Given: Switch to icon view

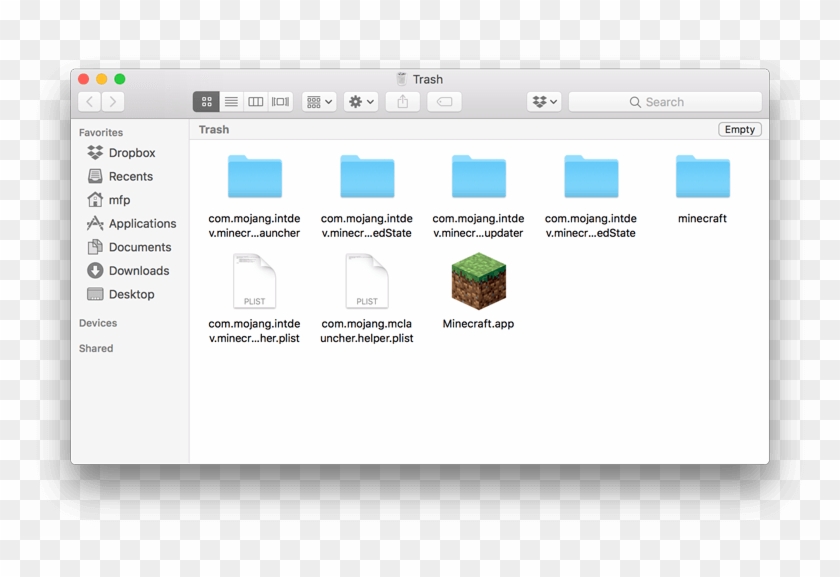Looking at the screenshot, I should click(206, 102).
